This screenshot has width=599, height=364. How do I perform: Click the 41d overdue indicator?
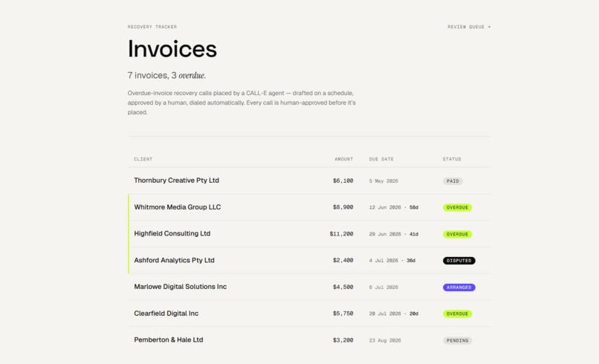pos(414,234)
